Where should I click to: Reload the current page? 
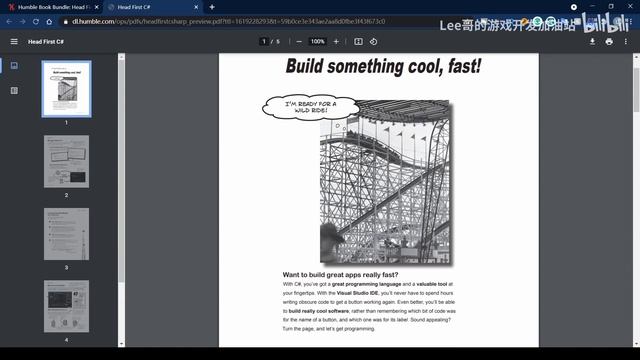point(36,22)
